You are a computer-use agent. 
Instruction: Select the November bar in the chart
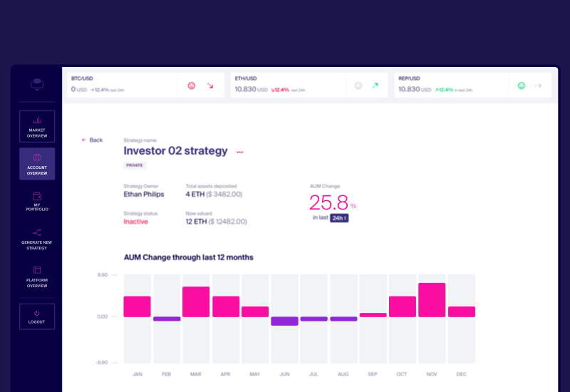pos(432,300)
